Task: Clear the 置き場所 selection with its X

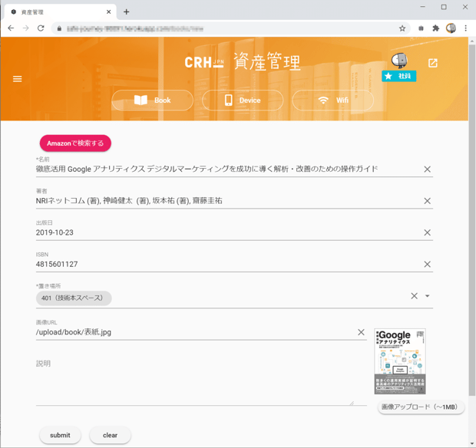Action: coord(414,296)
